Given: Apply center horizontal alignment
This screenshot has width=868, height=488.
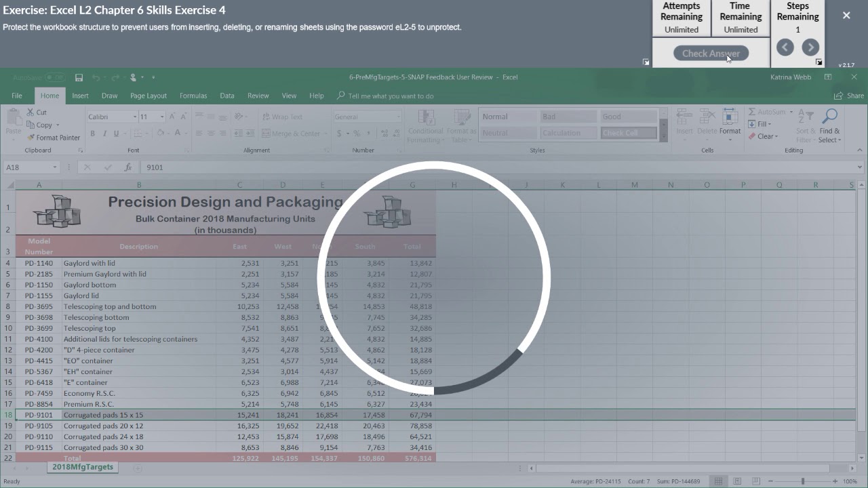Looking at the screenshot, I should point(212,134).
